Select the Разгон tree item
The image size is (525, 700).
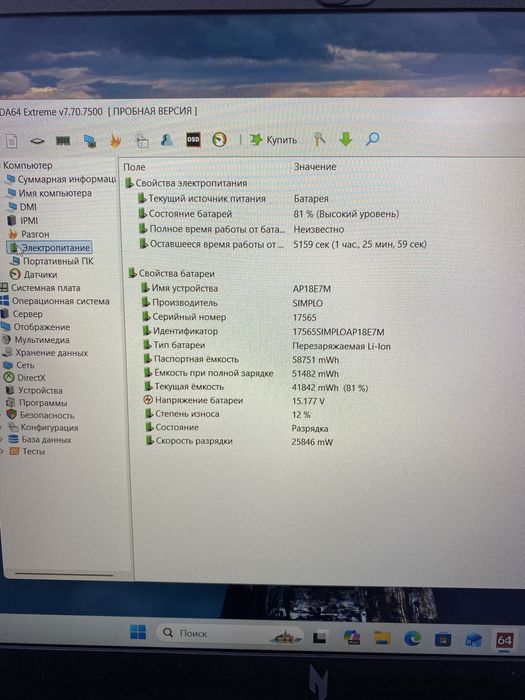pos(29,234)
